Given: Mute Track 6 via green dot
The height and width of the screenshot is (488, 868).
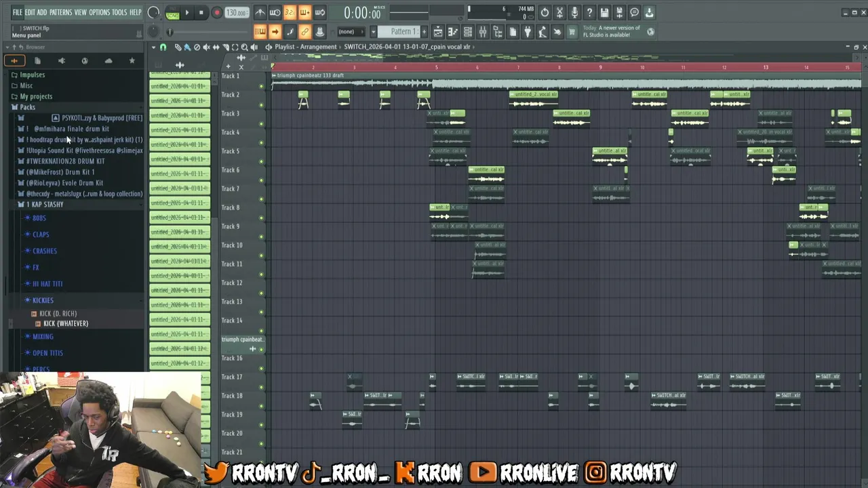Looking at the screenshot, I should pos(262,181).
